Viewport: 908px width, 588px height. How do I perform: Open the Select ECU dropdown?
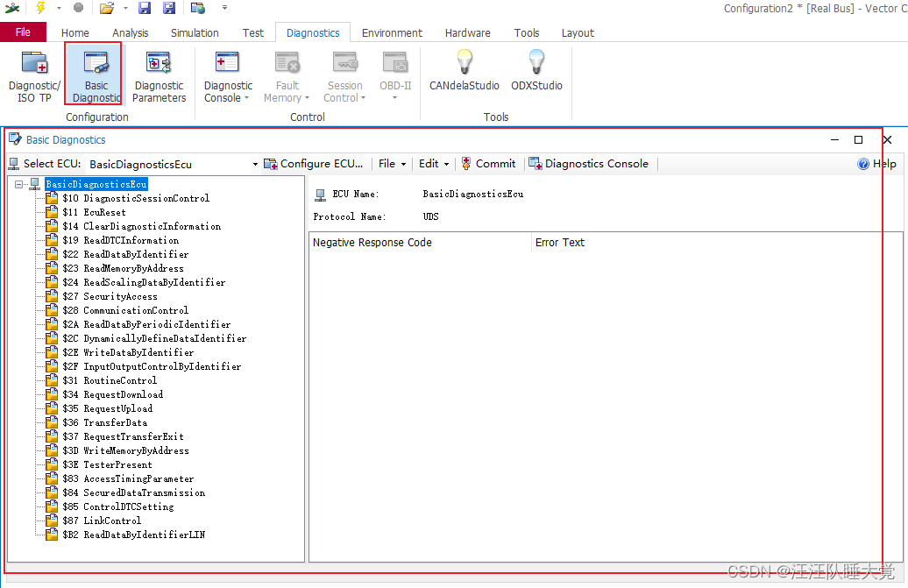pyautogui.click(x=255, y=165)
